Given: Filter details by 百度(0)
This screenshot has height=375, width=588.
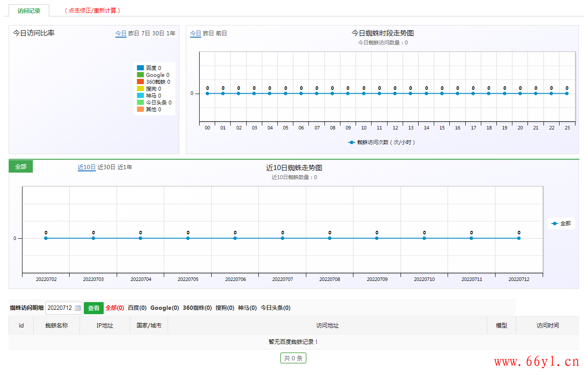Looking at the screenshot, I should (137, 308).
